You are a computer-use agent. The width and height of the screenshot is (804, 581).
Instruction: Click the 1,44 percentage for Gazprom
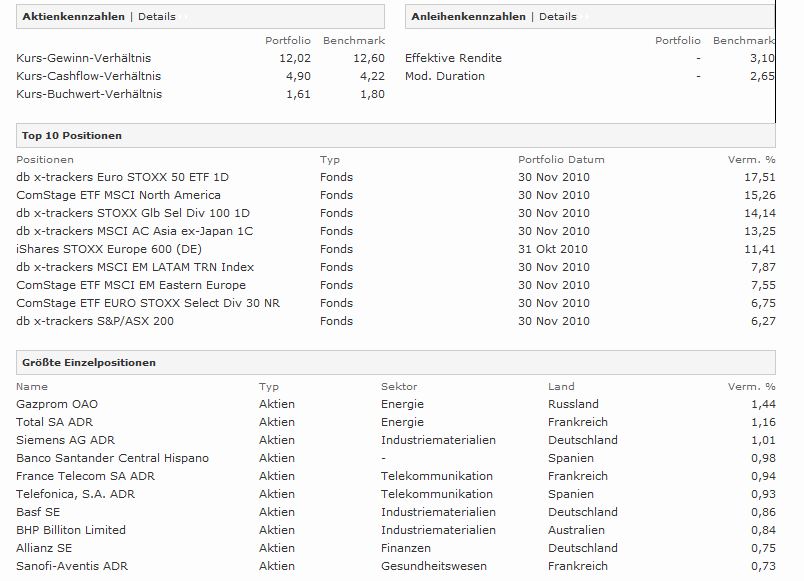click(x=763, y=404)
